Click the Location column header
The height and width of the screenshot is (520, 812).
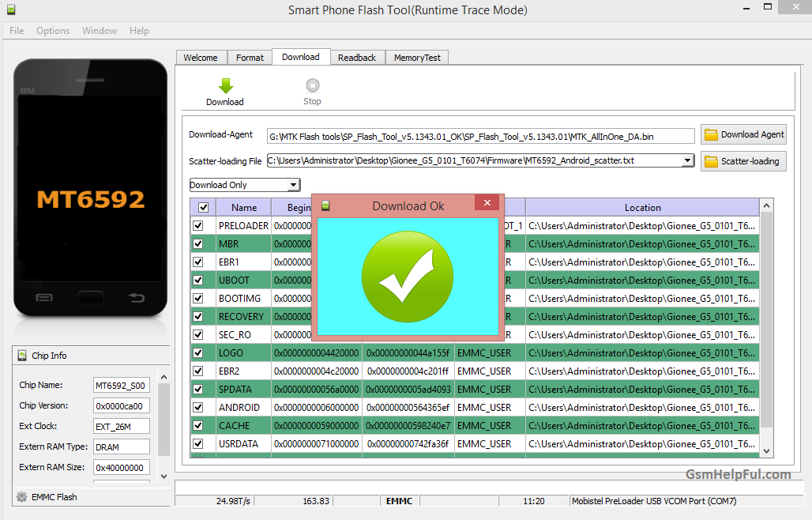643,208
